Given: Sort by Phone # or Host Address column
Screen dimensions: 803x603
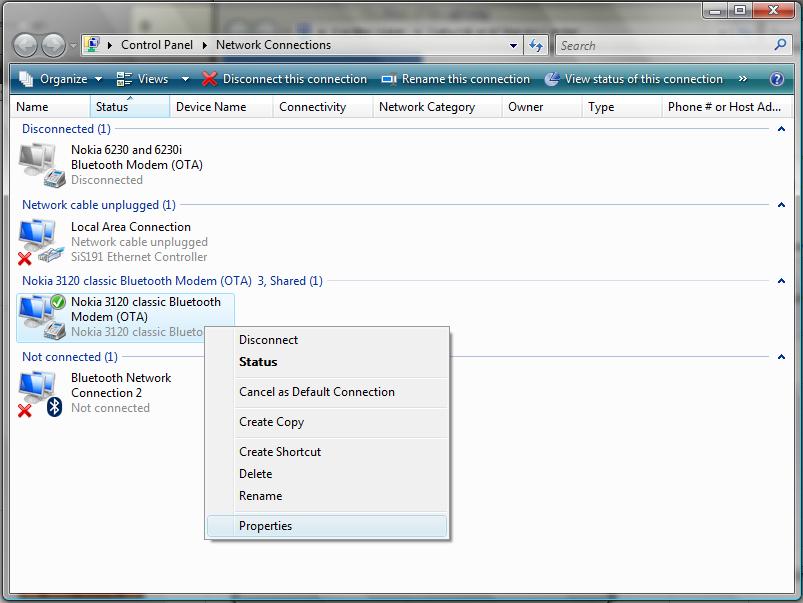Looking at the screenshot, I should click(x=727, y=107).
